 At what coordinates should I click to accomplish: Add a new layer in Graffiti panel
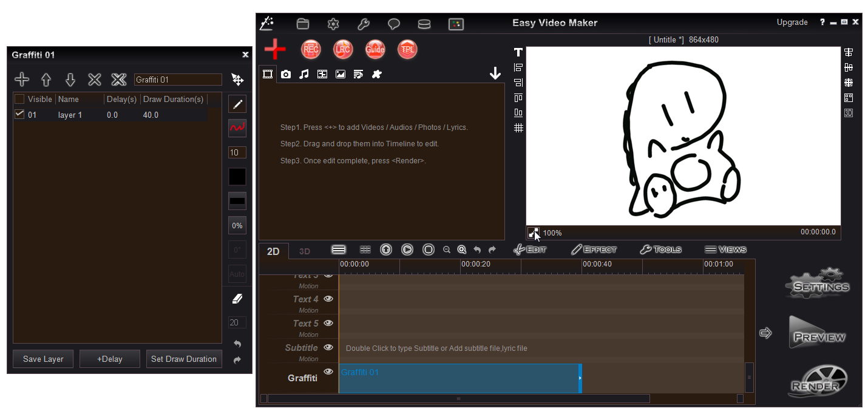[22, 80]
